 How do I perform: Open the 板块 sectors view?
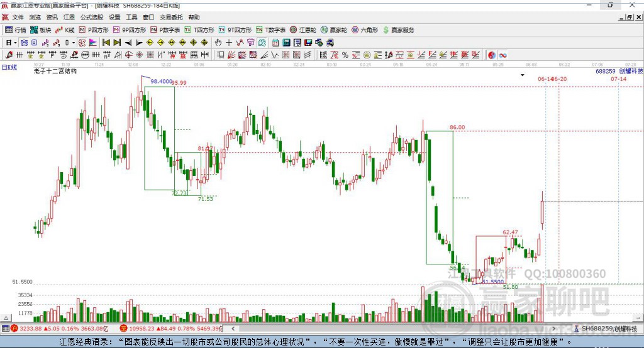pos(40,30)
